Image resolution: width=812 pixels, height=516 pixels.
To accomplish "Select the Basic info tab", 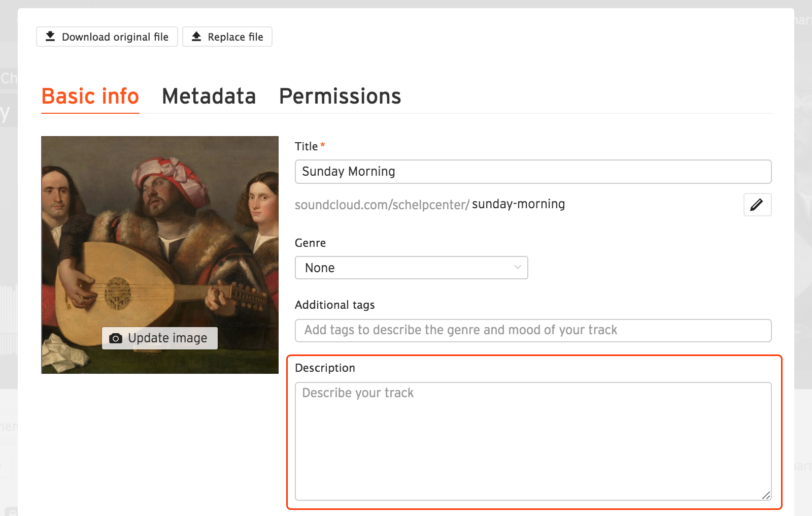I will coord(90,96).
